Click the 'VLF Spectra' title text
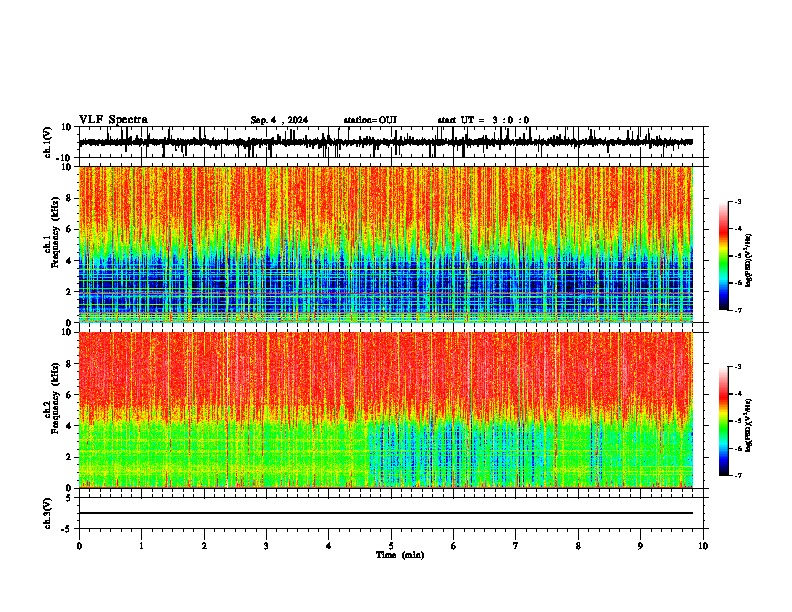This screenshot has width=792, height=612. click(x=113, y=120)
